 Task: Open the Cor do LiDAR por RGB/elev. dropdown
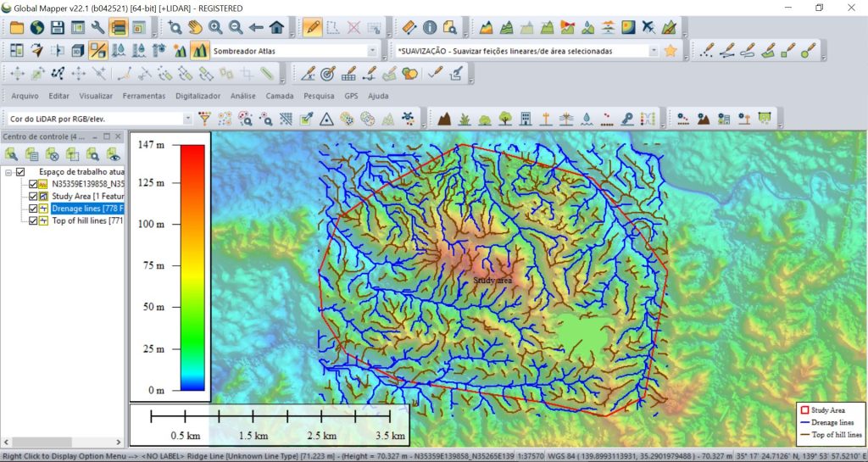187,119
